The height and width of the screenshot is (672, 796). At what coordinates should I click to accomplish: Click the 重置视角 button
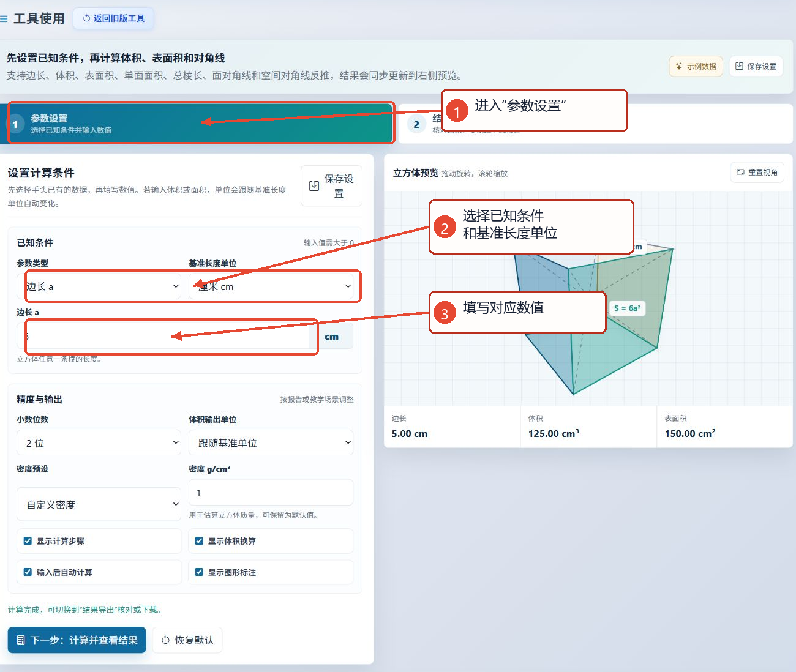757,173
